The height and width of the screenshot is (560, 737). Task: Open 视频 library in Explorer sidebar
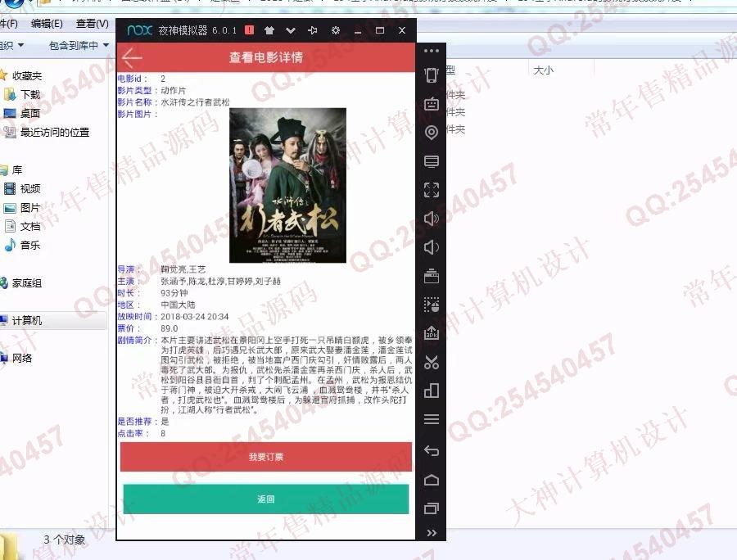click(x=30, y=188)
